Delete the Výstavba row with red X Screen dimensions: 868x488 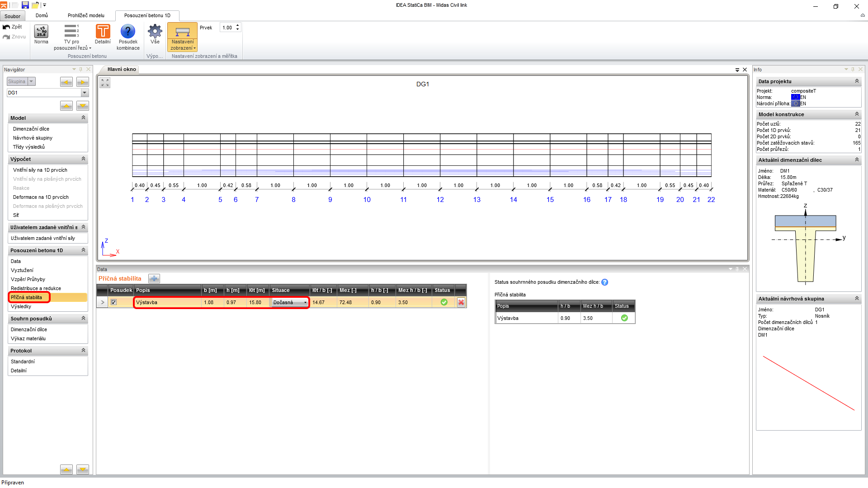461,302
